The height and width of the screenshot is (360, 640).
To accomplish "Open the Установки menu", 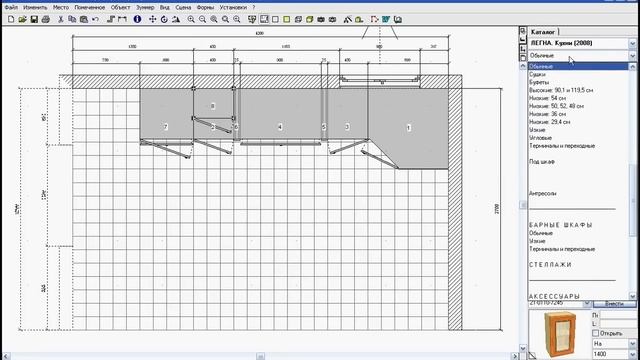I will coord(233,7).
